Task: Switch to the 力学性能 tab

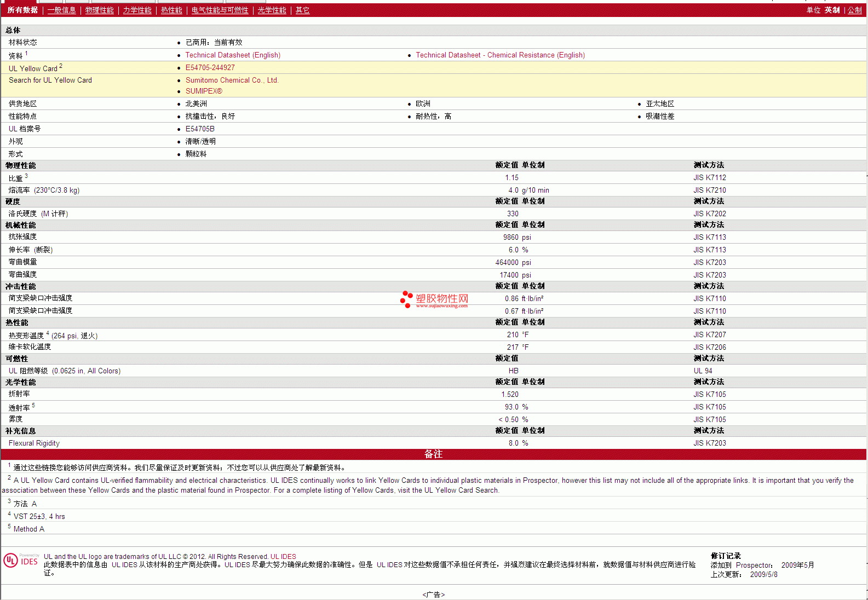Action: click(137, 10)
